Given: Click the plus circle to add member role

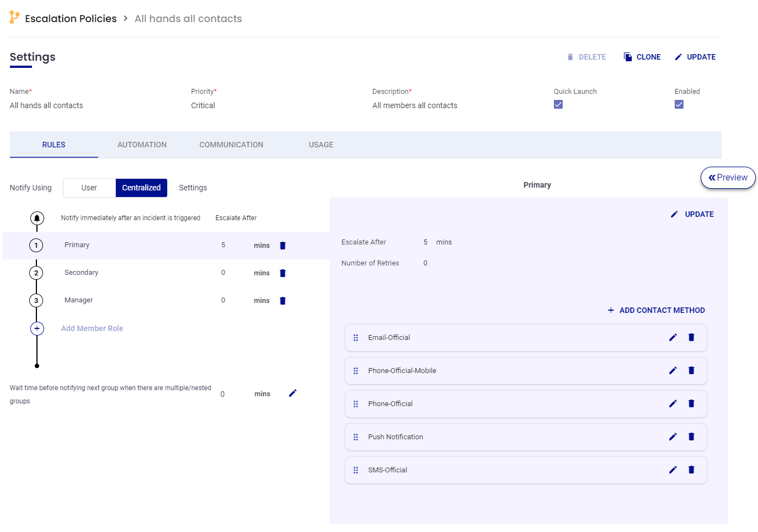Looking at the screenshot, I should [x=37, y=328].
